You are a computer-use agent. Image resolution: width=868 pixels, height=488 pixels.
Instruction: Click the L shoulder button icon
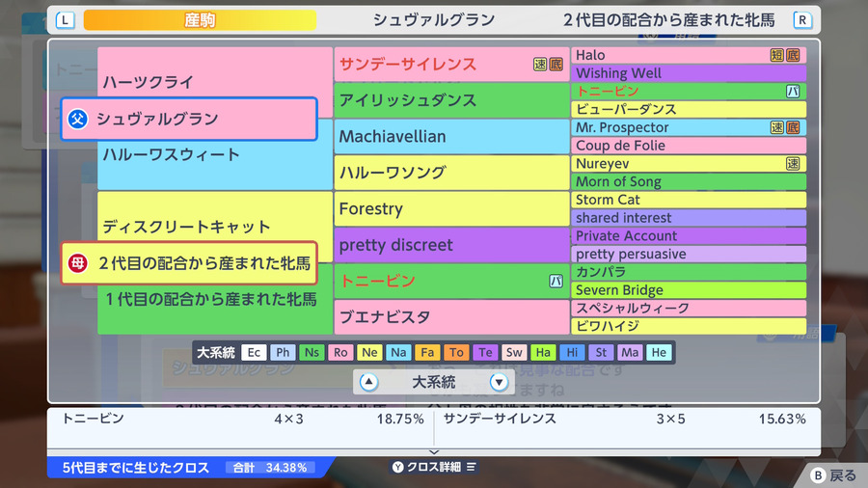click(66, 20)
